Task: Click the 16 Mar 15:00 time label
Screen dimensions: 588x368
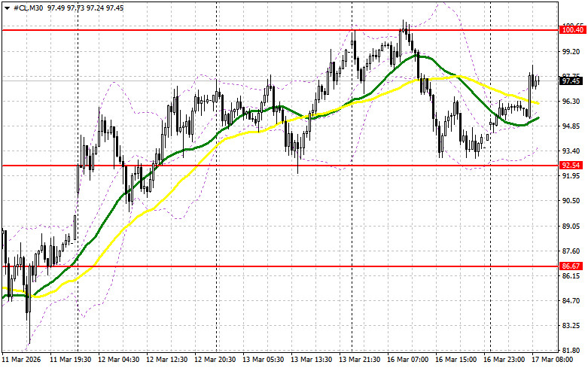Action: tap(456, 360)
